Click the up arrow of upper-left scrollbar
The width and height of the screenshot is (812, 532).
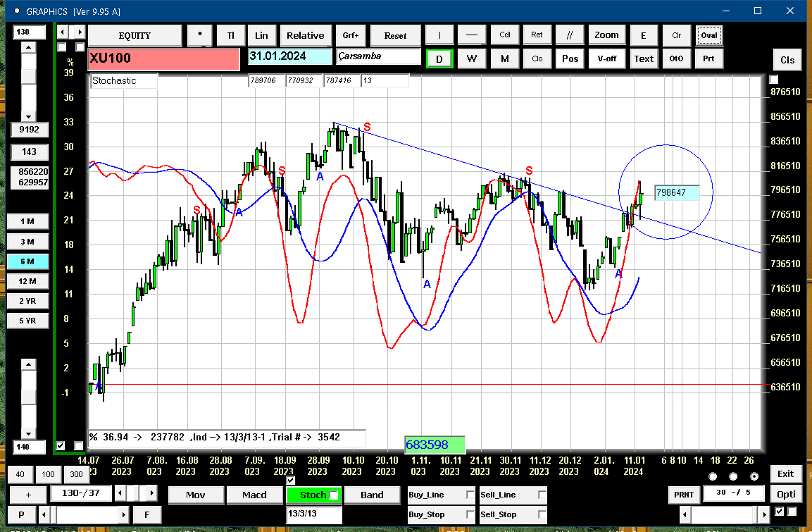pyautogui.click(x=28, y=48)
